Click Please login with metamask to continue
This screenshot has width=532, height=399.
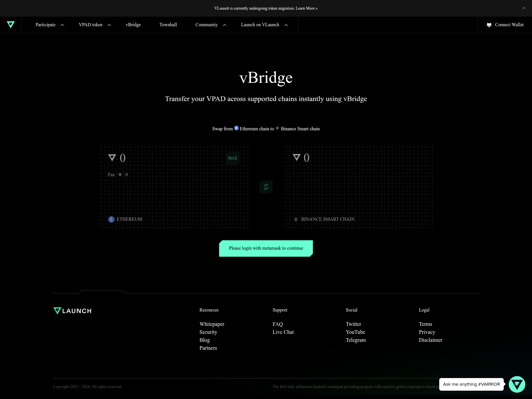tap(266, 248)
